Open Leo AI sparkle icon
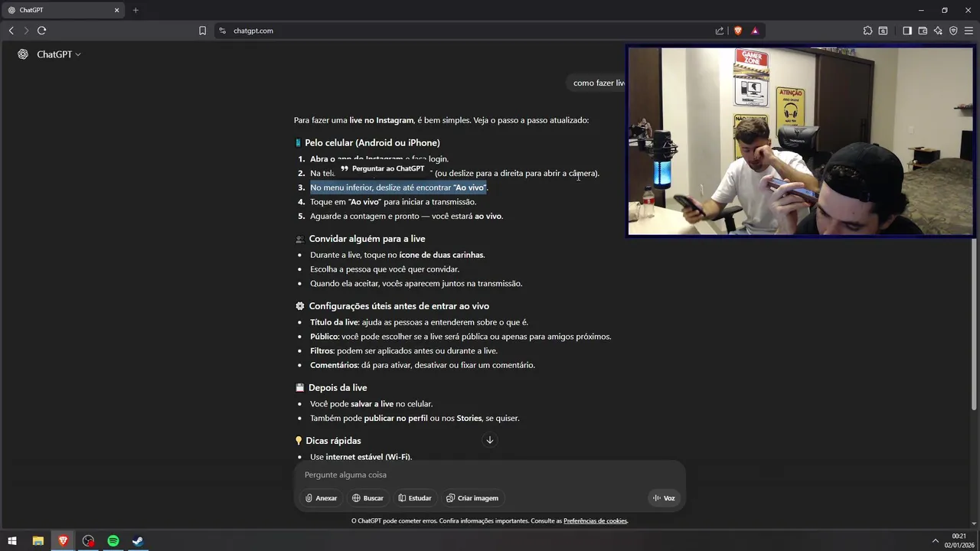The image size is (980, 551). pyautogui.click(x=938, y=31)
